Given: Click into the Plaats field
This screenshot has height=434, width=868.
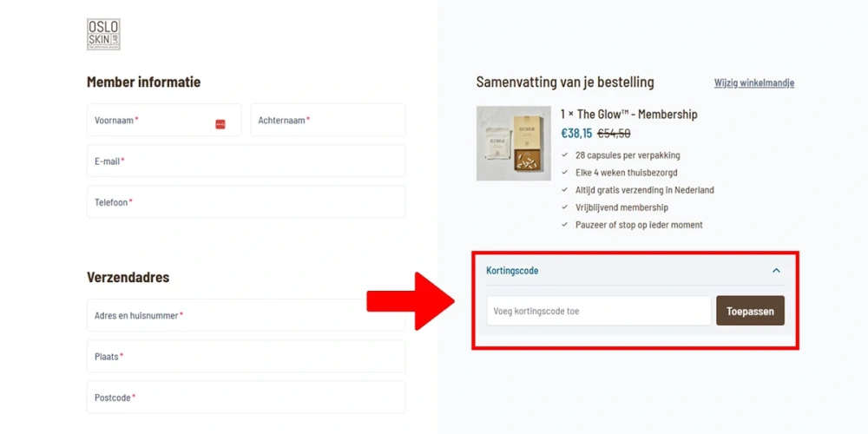Looking at the screenshot, I should [247, 356].
